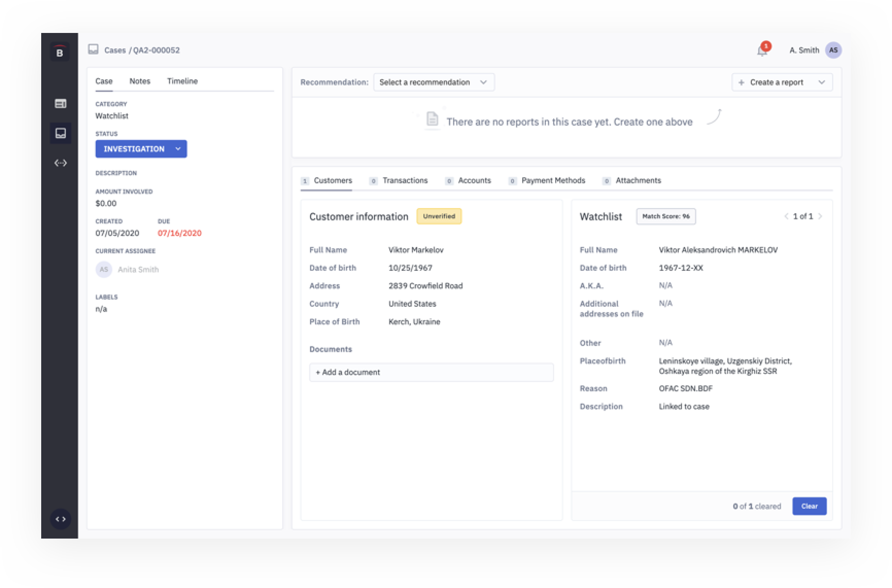This screenshot has height=588, width=892.
Task: Open the INVESTIGATION status dropdown
Action: 141,149
